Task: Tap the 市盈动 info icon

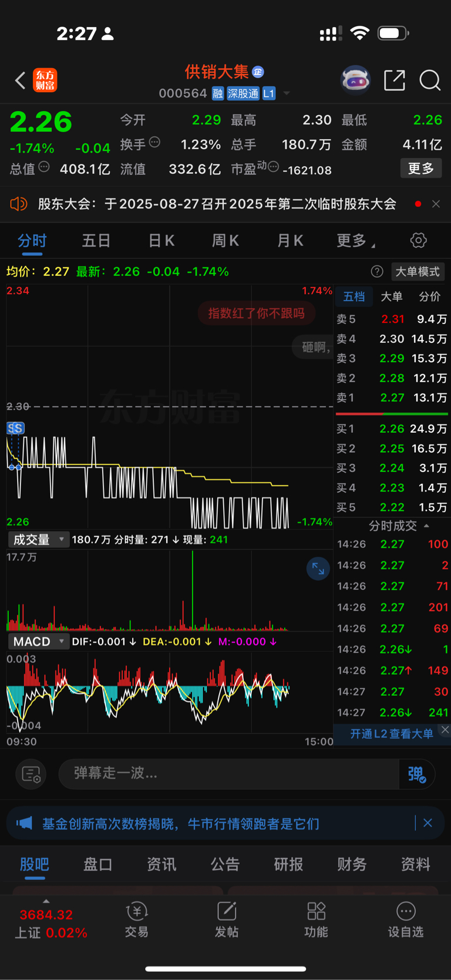Action: coord(273,167)
